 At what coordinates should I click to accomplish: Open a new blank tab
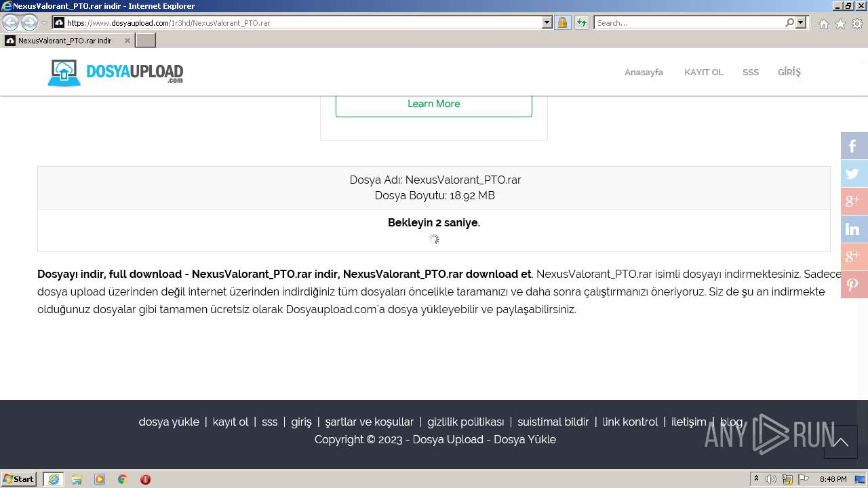(146, 41)
